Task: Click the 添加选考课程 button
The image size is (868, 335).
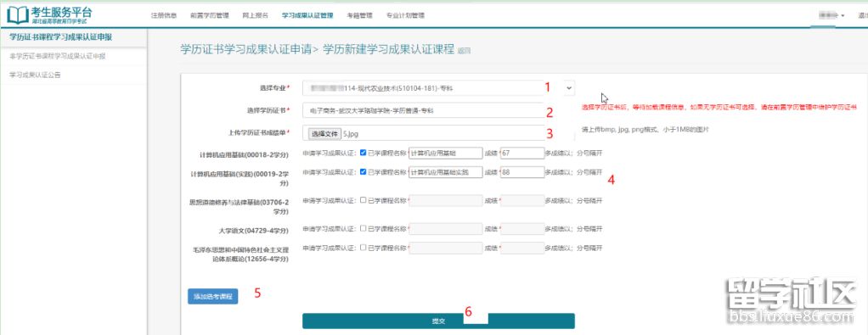Action: point(212,296)
